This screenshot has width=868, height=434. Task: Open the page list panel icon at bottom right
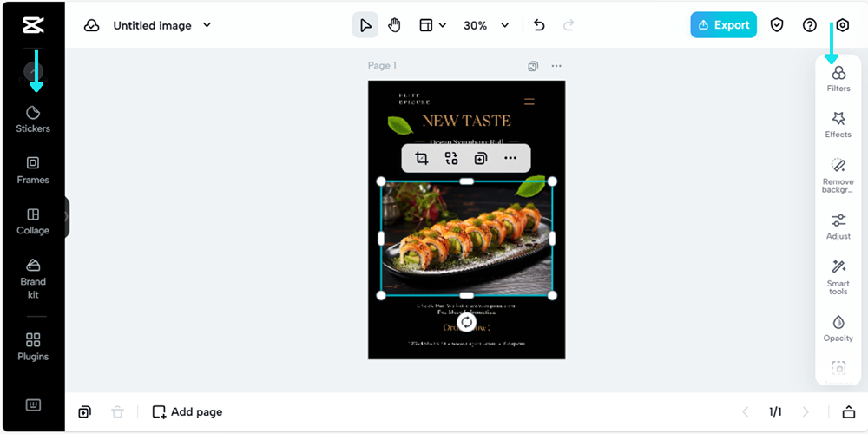849,411
